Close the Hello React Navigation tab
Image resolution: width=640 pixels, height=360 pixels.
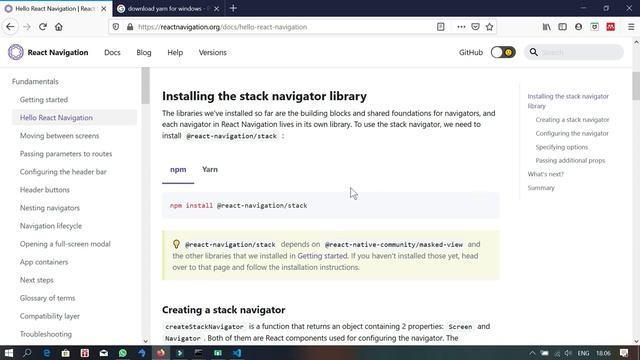point(104,9)
